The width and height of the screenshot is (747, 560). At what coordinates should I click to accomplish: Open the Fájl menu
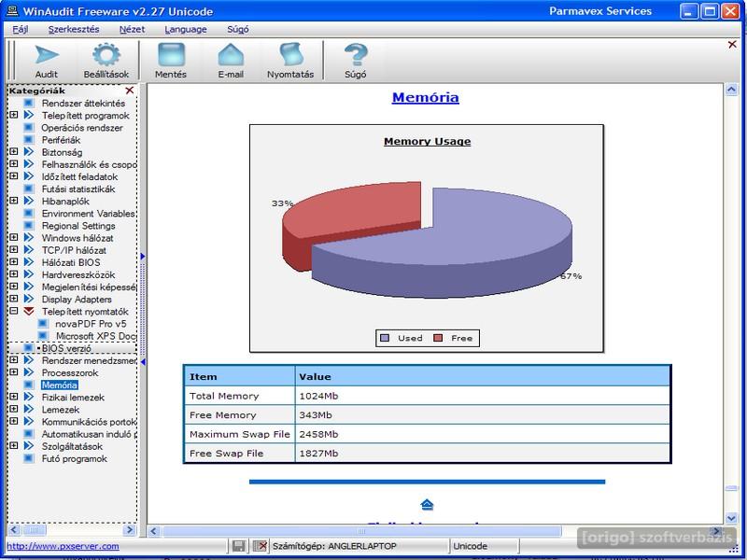(x=20, y=30)
